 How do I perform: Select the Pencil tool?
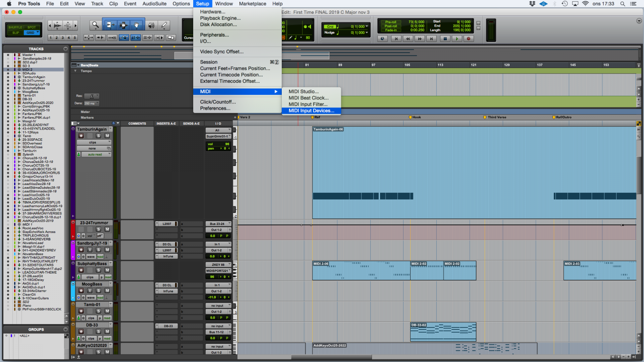(164, 25)
